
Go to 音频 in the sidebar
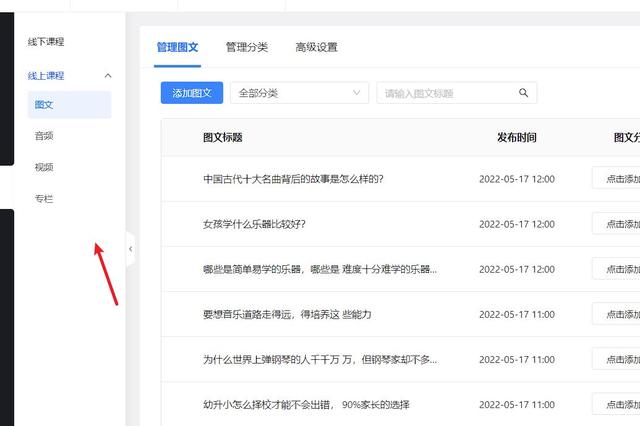tap(44, 136)
